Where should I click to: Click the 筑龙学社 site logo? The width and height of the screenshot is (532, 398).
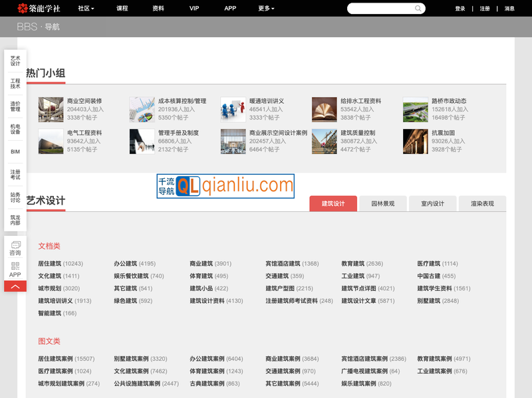click(x=39, y=9)
